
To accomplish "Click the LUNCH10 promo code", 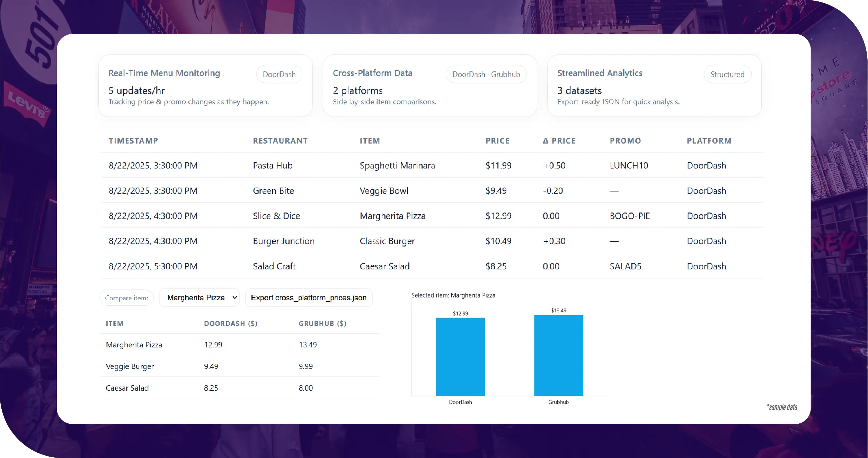I will click(x=629, y=165).
